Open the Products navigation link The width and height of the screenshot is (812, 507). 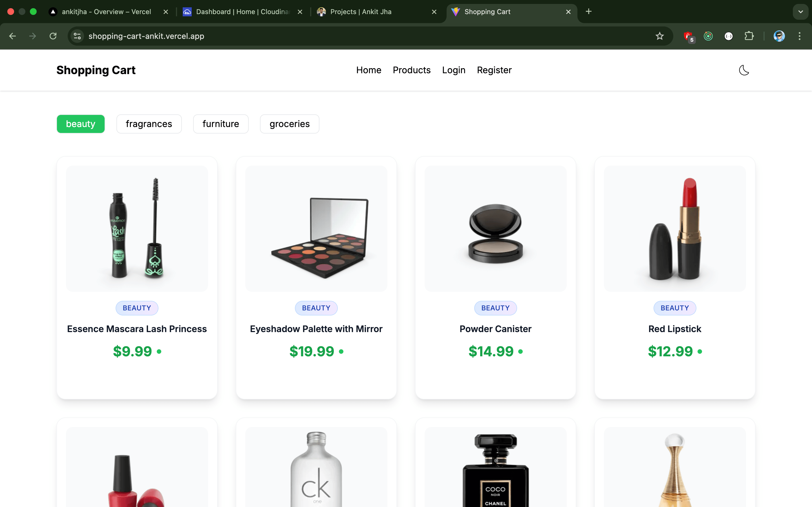[411, 70]
